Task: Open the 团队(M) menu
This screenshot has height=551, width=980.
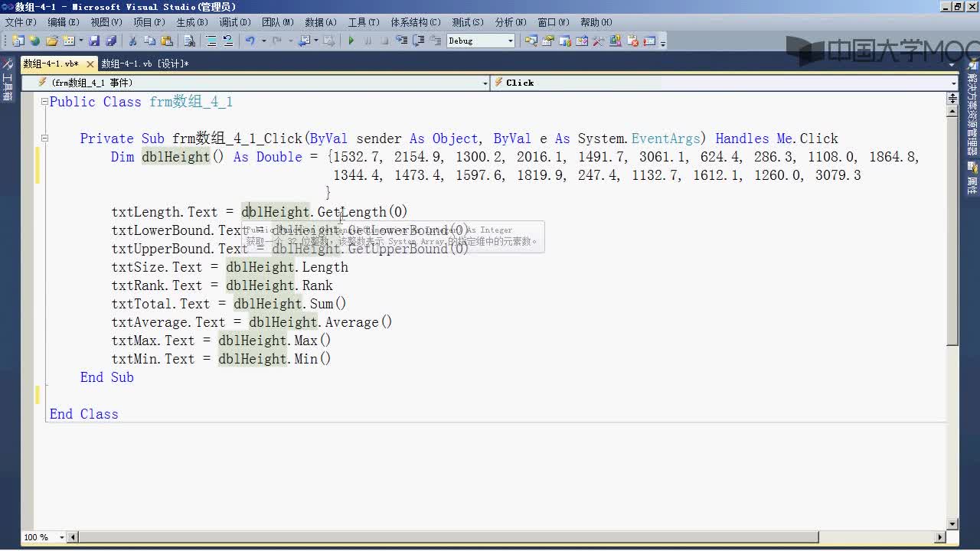Action: pos(278,22)
